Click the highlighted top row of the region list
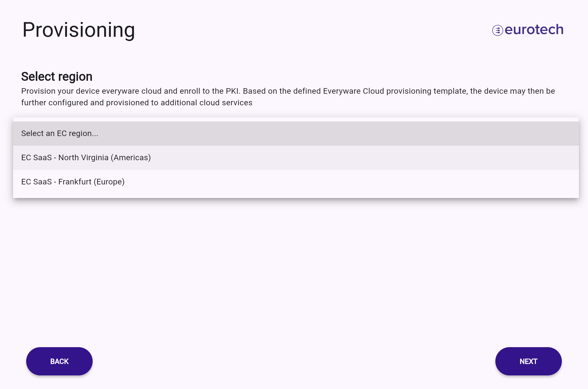 click(296, 134)
